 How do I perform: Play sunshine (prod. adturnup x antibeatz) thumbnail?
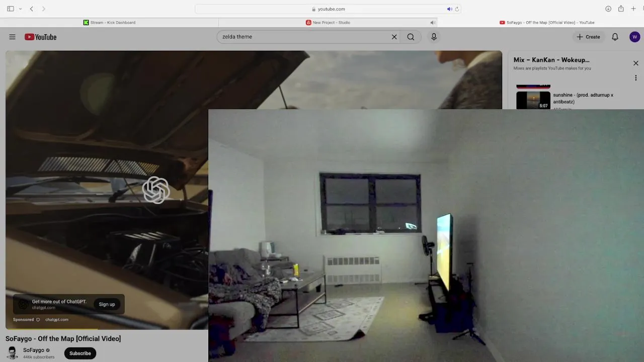533,100
